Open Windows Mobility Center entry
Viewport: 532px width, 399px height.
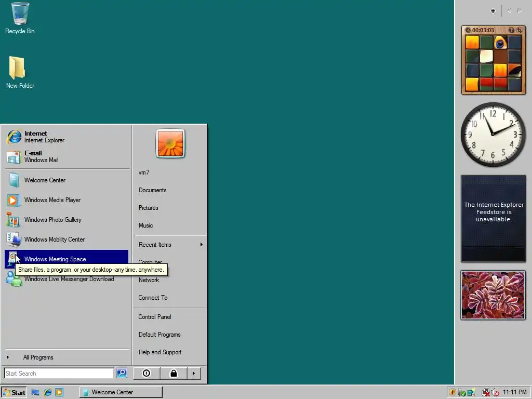(66, 240)
